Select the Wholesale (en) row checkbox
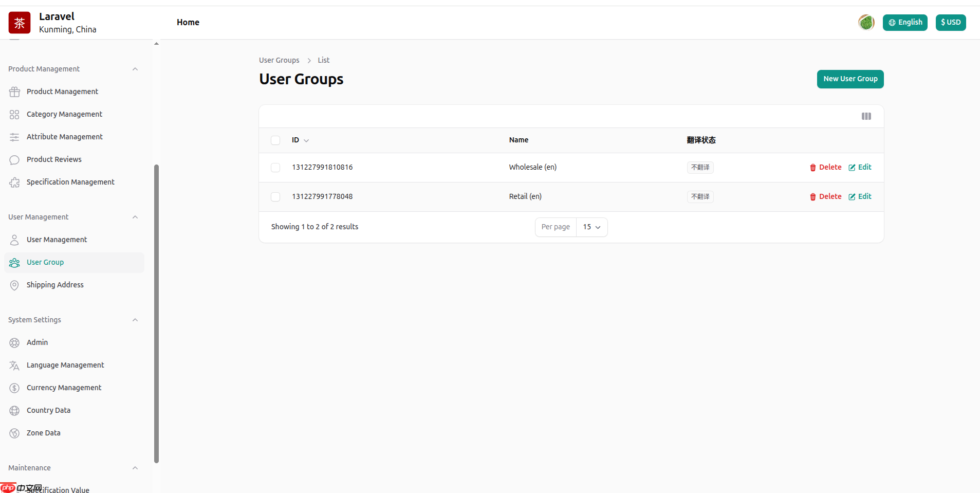Image resolution: width=980 pixels, height=493 pixels. click(x=275, y=168)
